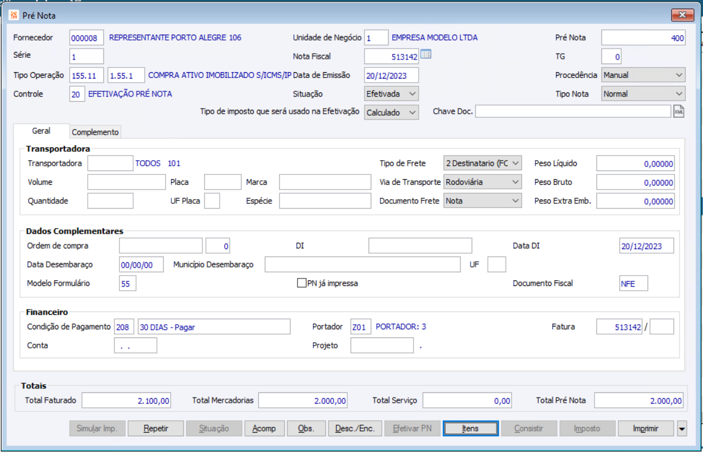Viewport: 703px width, 453px height.
Task: Click the Modelo Formulário field
Action: (128, 283)
